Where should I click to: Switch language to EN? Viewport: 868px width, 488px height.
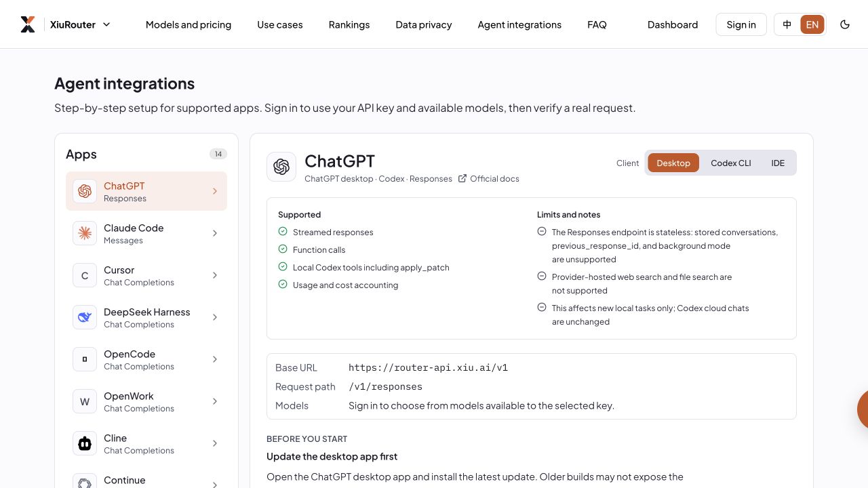[812, 24]
